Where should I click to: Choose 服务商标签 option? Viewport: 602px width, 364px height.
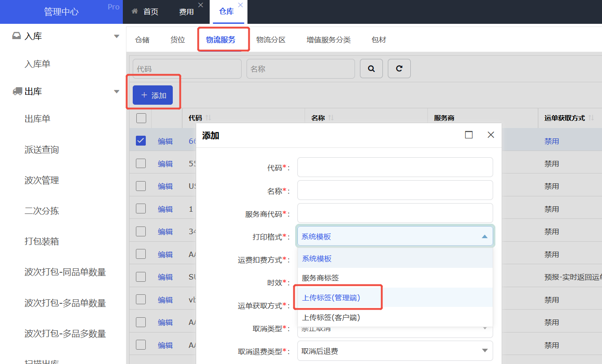[395, 278]
